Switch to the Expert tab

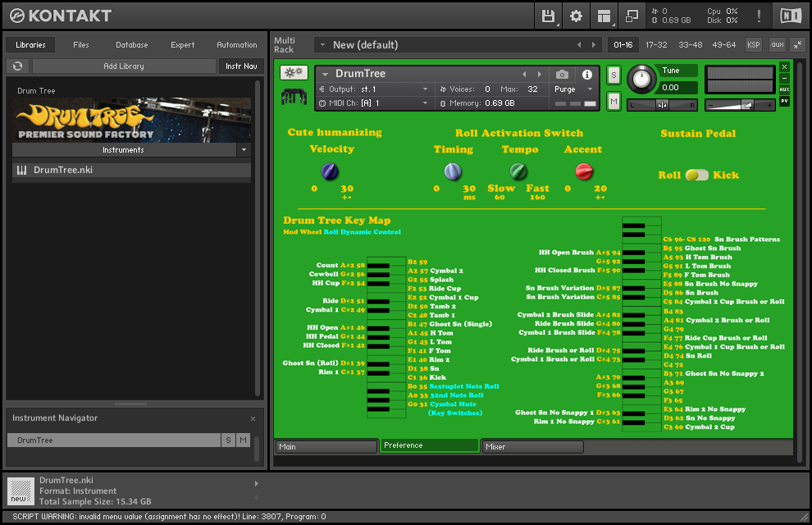pyautogui.click(x=183, y=45)
